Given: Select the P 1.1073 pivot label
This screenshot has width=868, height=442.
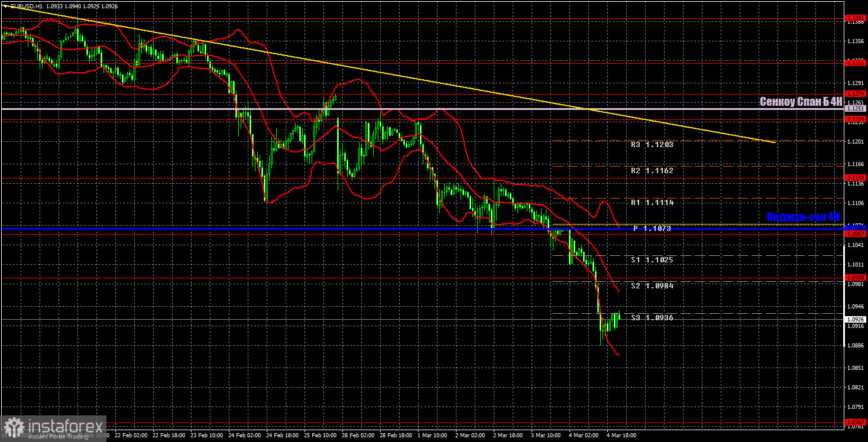Looking at the screenshot, I should [652, 228].
